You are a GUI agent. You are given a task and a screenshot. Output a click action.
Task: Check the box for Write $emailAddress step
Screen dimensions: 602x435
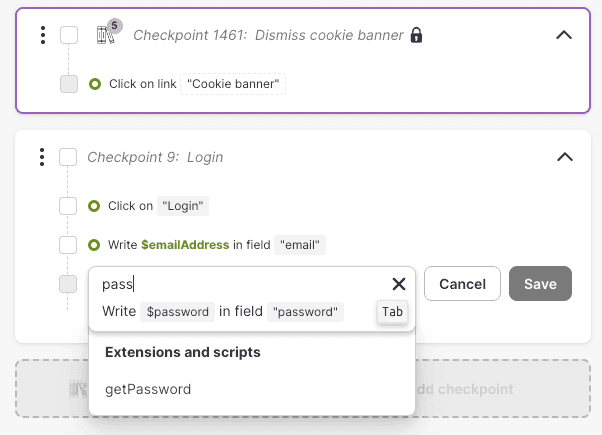pos(68,245)
